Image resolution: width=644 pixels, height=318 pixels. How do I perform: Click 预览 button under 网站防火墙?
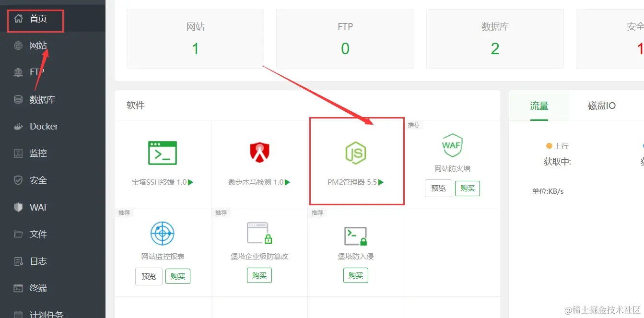[438, 188]
